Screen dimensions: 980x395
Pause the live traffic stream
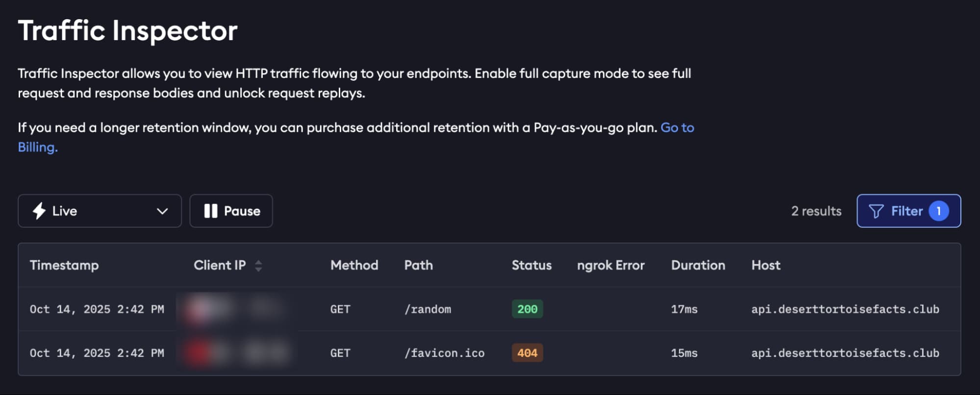click(231, 211)
